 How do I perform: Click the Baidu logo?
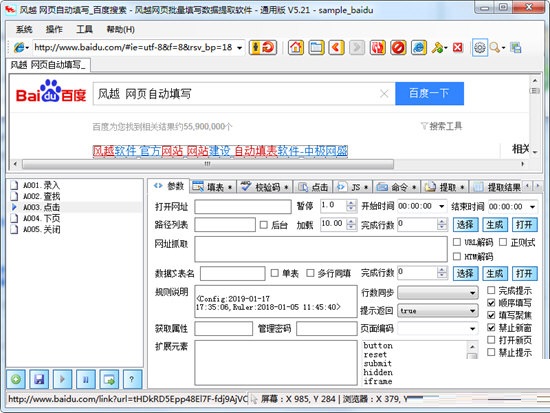51,92
